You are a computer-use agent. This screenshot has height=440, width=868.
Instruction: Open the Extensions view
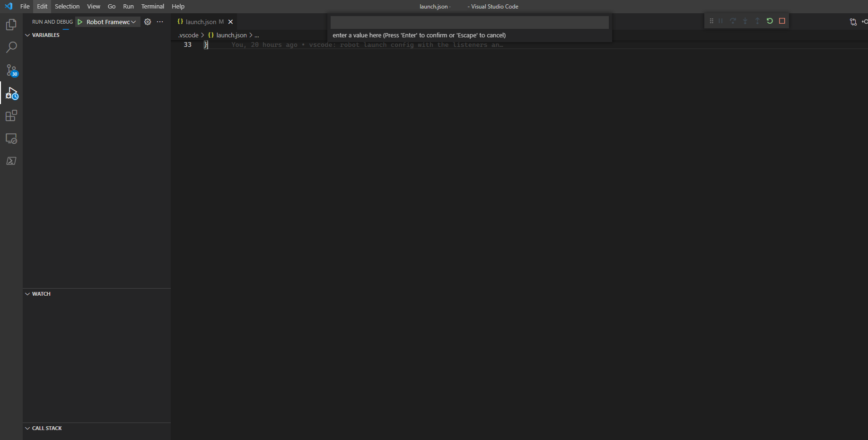[x=11, y=115]
